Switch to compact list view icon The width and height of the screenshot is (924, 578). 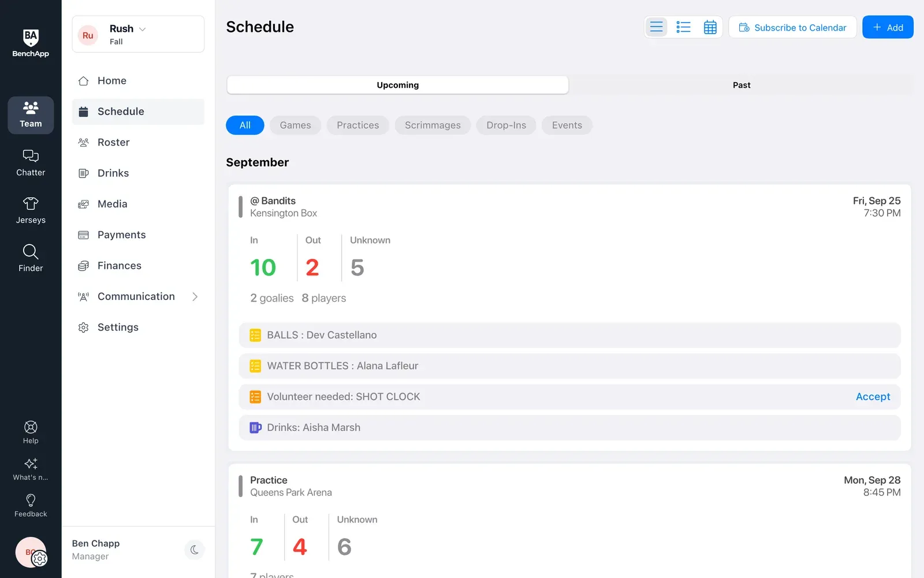(x=657, y=27)
